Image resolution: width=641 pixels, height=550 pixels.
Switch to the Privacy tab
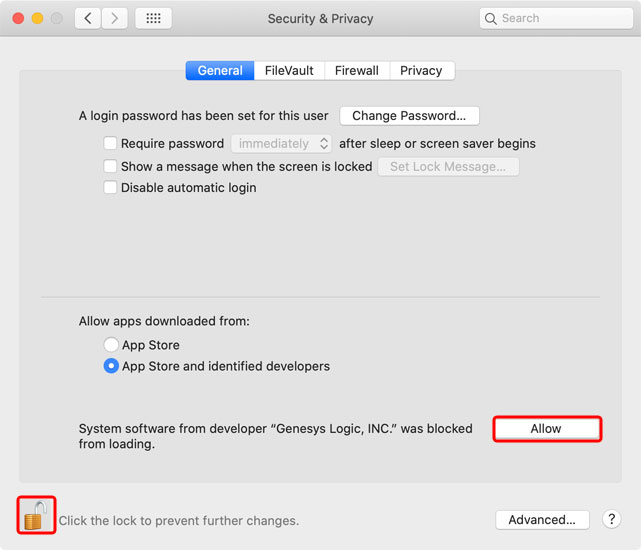pos(421,71)
